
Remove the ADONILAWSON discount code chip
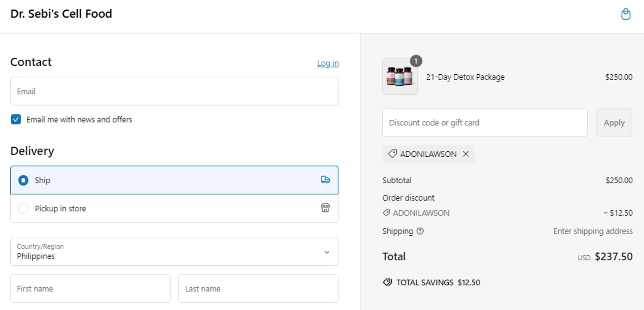tap(466, 154)
